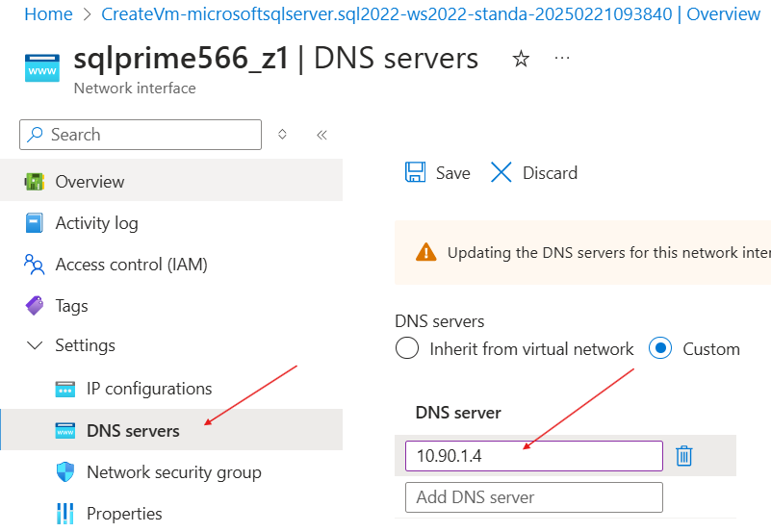The height and width of the screenshot is (532, 771).
Task: Click the 10.90.1.4 DNS server field
Action: (534, 456)
